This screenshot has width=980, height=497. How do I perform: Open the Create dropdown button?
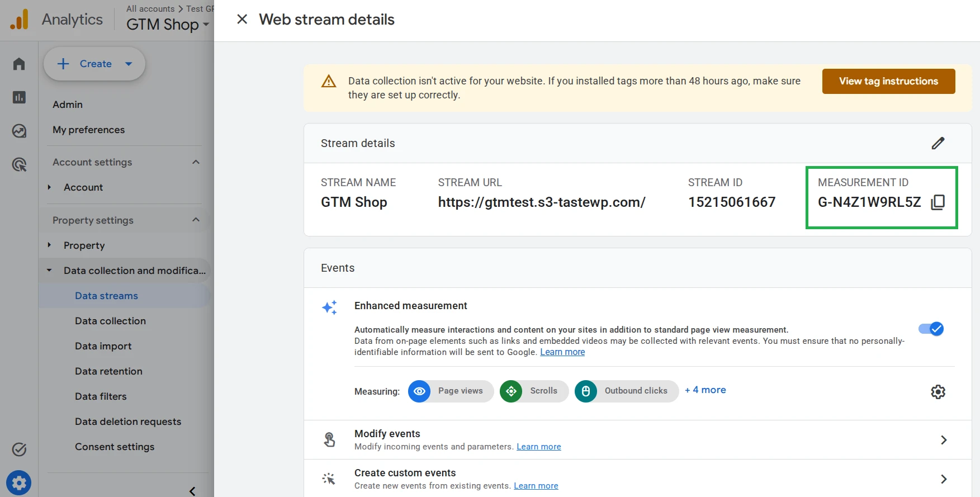[x=94, y=64]
